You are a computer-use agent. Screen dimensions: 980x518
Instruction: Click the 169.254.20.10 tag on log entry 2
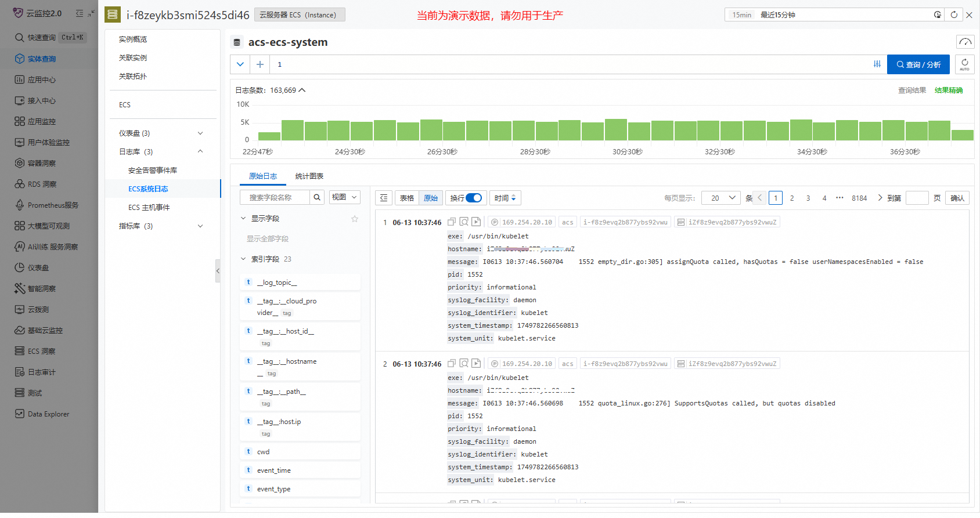(521, 364)
